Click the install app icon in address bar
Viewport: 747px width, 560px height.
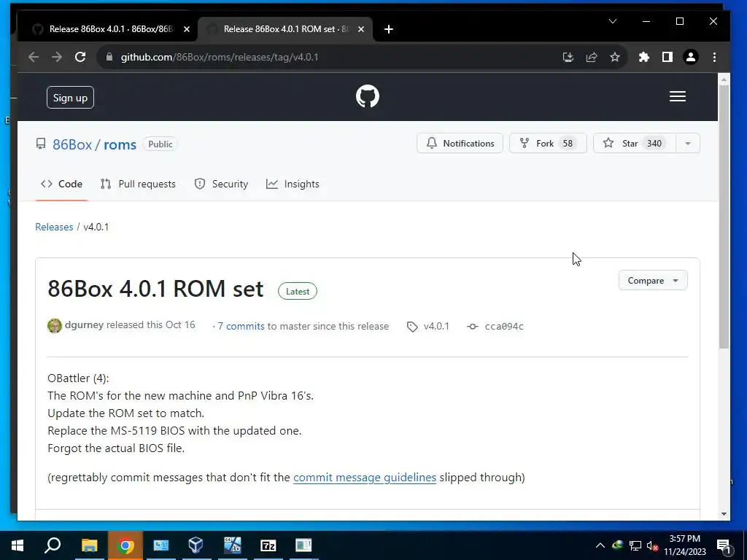click(568, 57)
